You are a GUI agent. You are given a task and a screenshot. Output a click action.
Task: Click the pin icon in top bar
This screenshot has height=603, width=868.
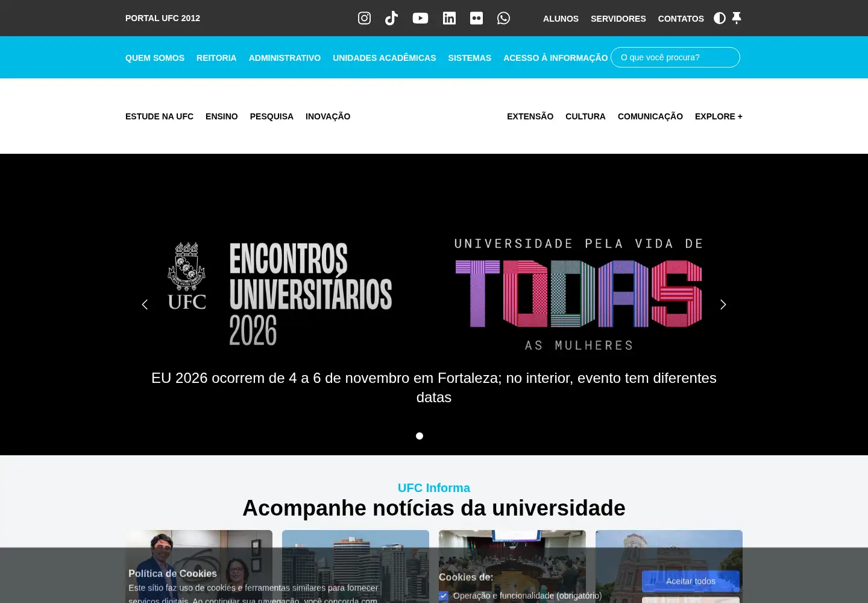point(737,18)
